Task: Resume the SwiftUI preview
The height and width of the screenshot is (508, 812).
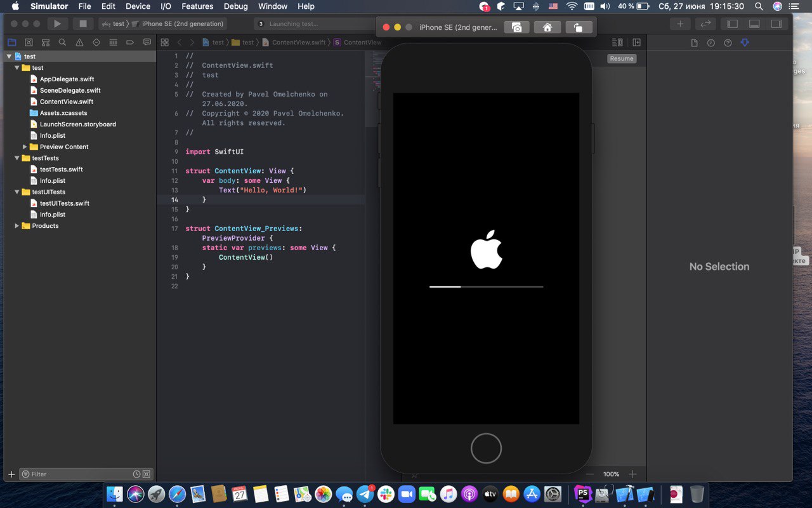Action: pyautogui.click(x=622, y=58)
